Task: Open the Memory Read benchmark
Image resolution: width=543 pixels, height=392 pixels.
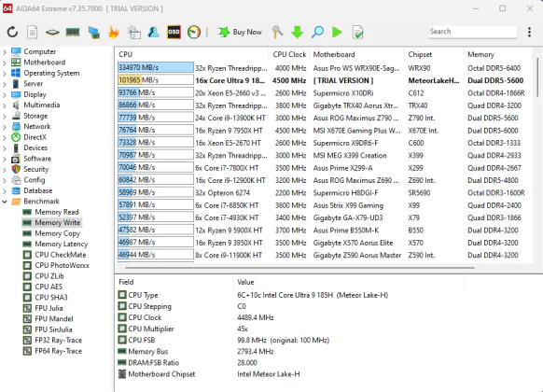Action: [x=57, y=212]
